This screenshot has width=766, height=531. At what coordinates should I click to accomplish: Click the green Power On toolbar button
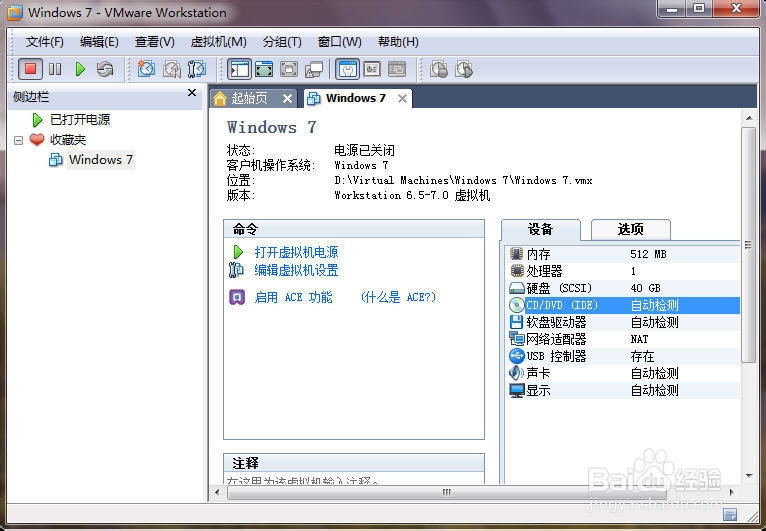80,69
